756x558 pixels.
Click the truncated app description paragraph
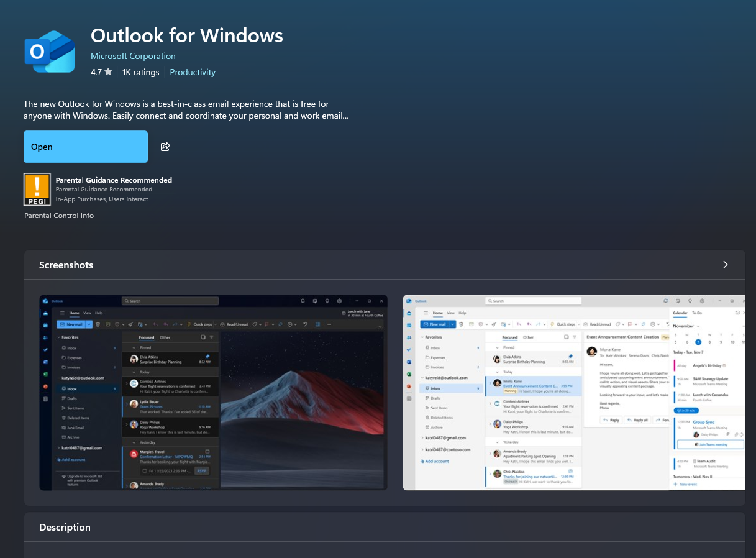click(186, 110)
